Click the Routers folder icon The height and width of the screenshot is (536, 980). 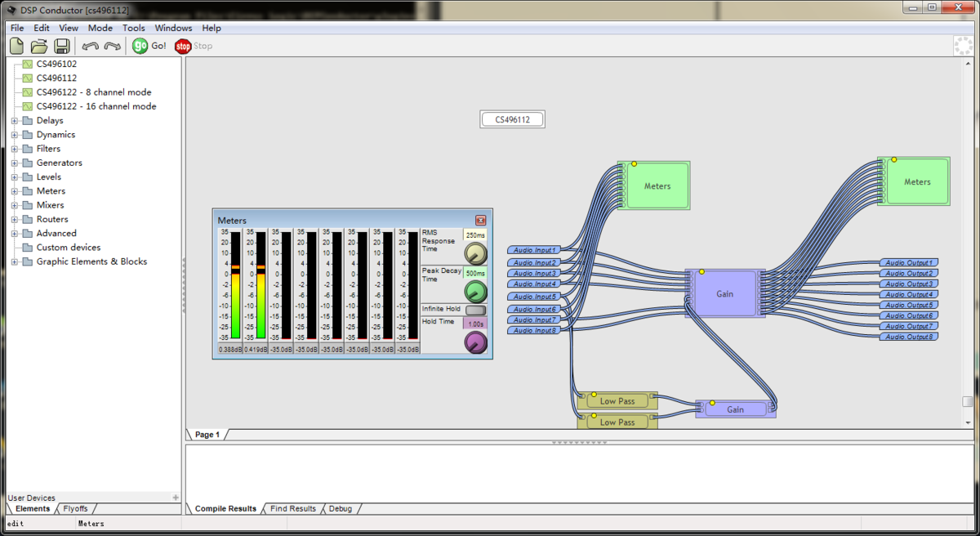28,219
